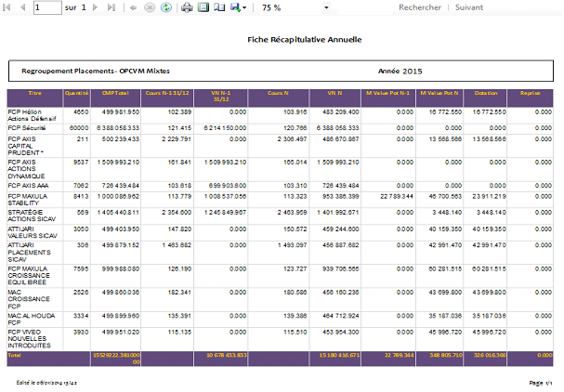Image resolution: width=564 pixels, height=392 pixels.
Task: Select the M Value Pot N-1 header
Action: click(x=387, y=98)
